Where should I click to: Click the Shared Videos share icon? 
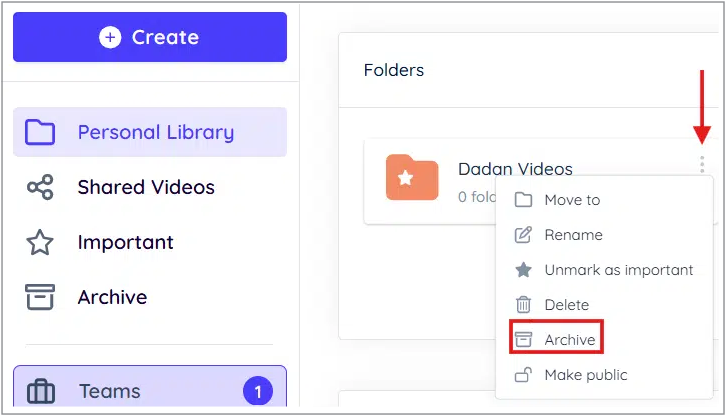(40, 187)
